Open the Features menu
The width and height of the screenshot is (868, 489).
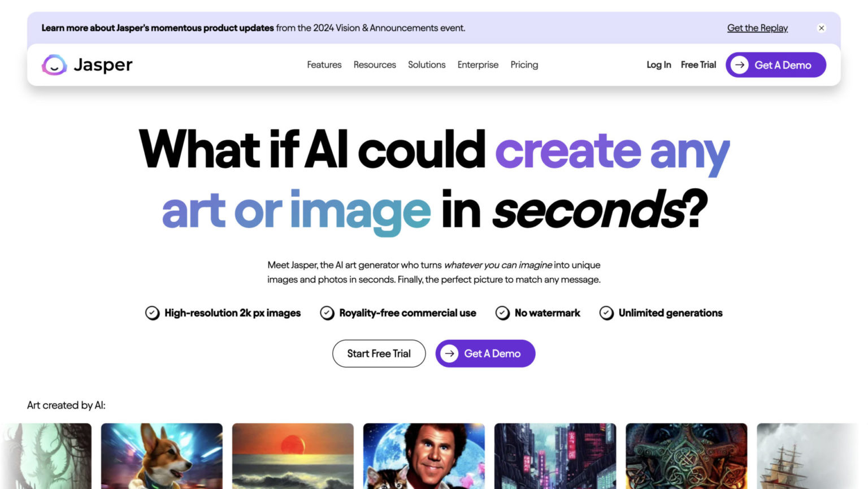(324, 65)
